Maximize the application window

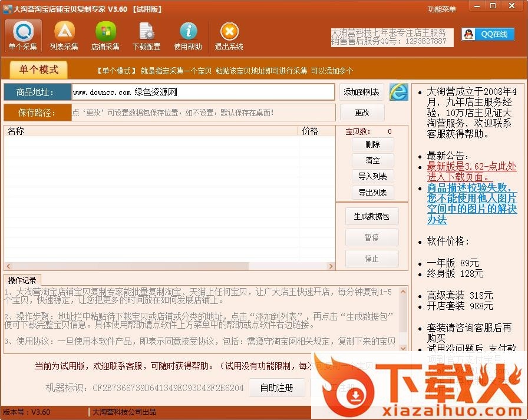(x=493, y=6)
